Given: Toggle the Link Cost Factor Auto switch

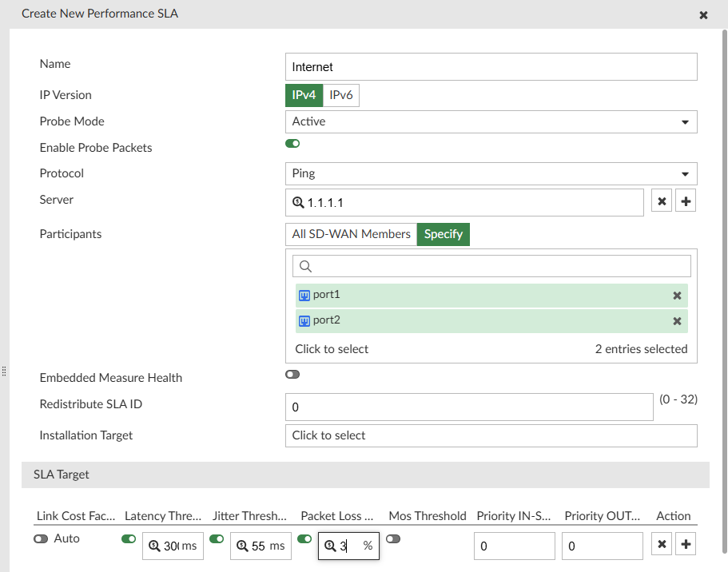Looking at the screenshot, I should [x=41, y=538].
